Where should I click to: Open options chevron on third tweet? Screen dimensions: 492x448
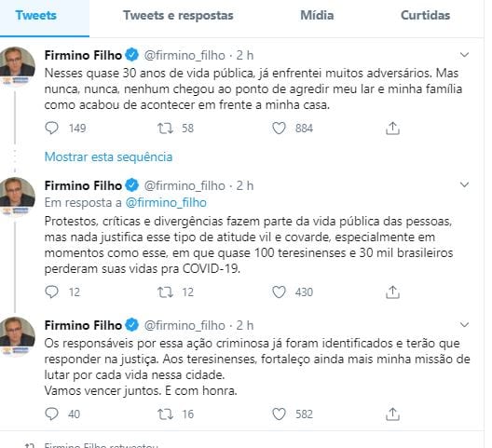464,324
